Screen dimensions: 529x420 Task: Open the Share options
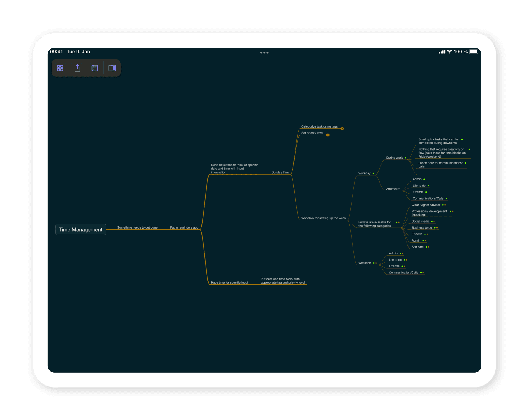(77, 68)
